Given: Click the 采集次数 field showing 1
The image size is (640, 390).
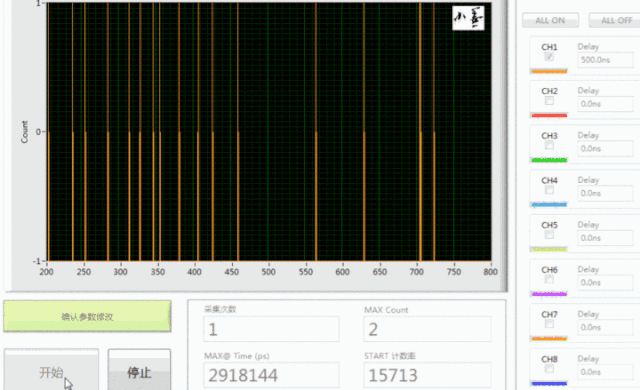Looking at the screenshot, I should 271,329.
